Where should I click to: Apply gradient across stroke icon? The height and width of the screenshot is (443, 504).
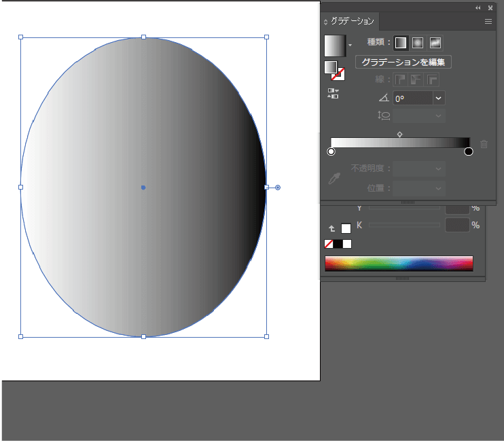(x=432, y=79)
